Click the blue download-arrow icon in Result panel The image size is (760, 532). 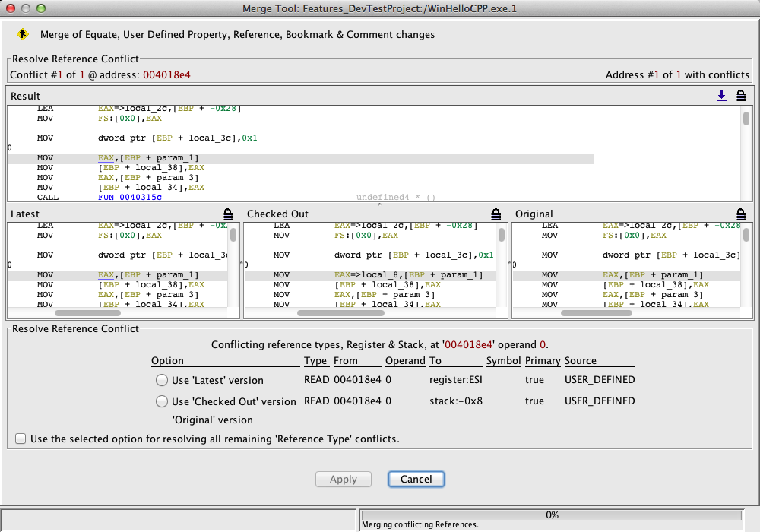click(722, 96)
